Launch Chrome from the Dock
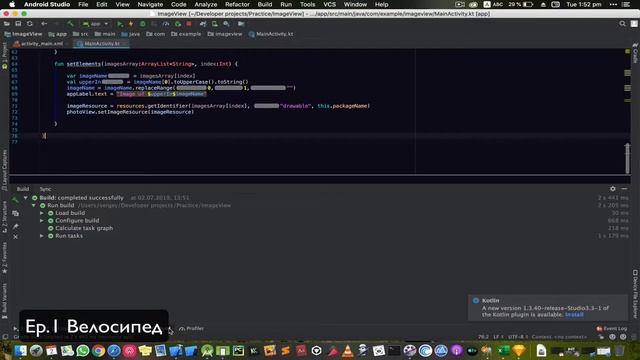 98,350
